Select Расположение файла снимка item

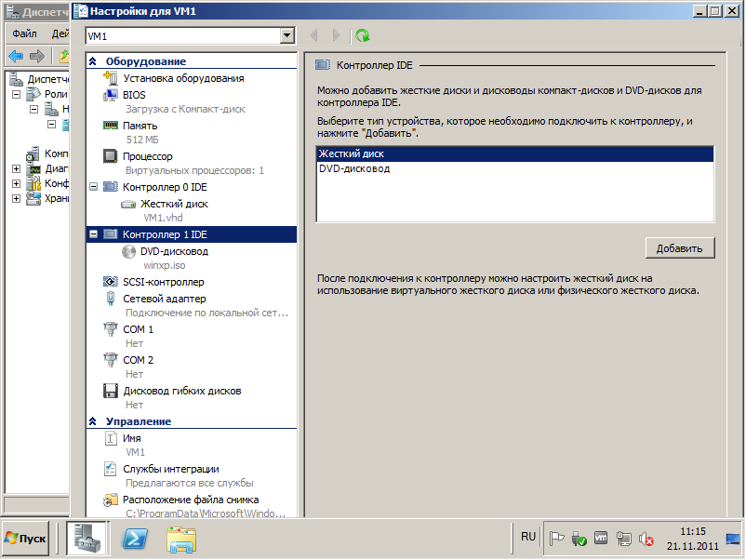191,500
